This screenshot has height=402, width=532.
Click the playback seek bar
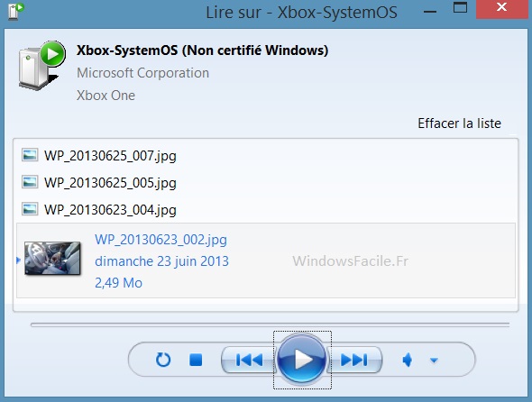pyautogui.click(x=271, y=324)
